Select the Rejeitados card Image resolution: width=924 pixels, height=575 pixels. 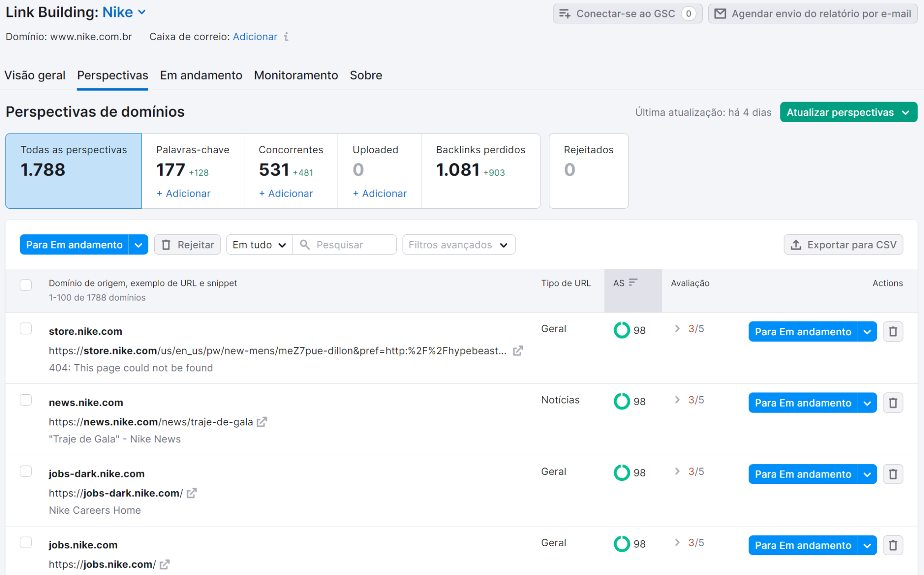[589, 171]
